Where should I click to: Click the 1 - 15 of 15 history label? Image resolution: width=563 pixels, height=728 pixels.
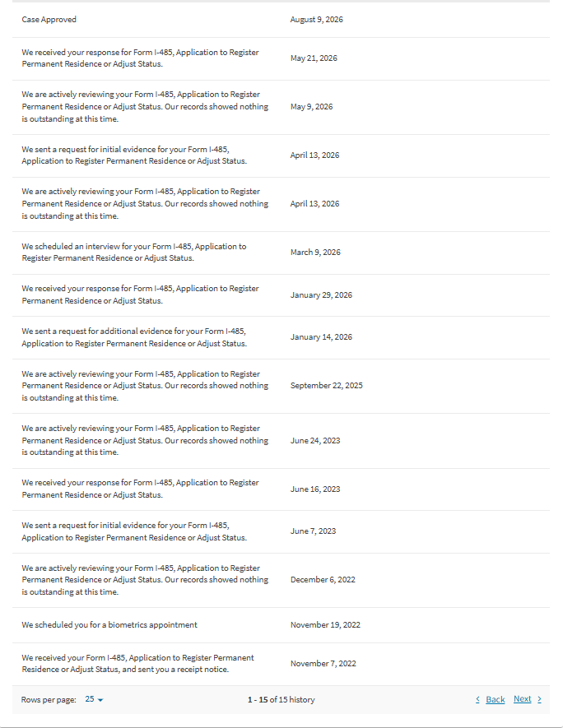pyautogui.click(x=281, y=700)
